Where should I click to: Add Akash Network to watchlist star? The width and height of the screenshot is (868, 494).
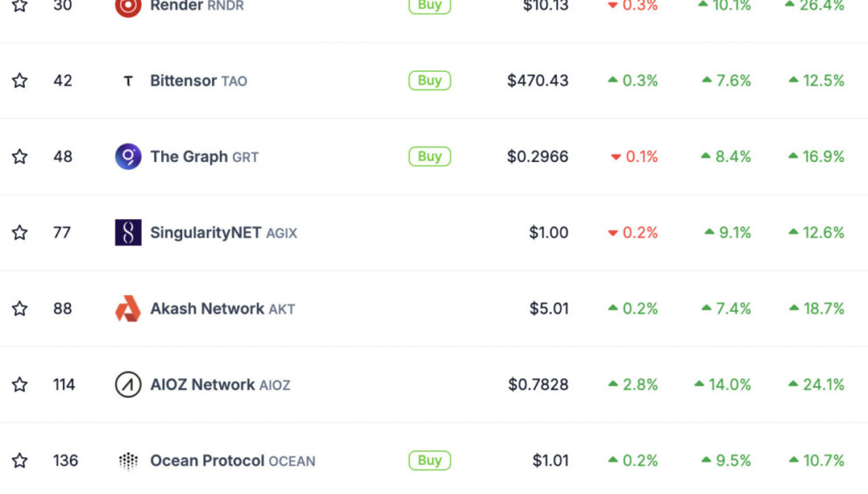(x=20, y=308)
